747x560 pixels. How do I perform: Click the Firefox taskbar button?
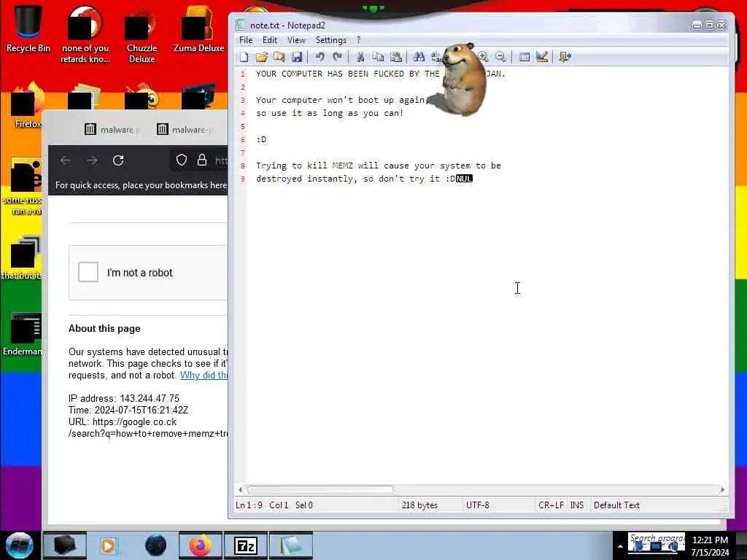[x=201, y=545]
